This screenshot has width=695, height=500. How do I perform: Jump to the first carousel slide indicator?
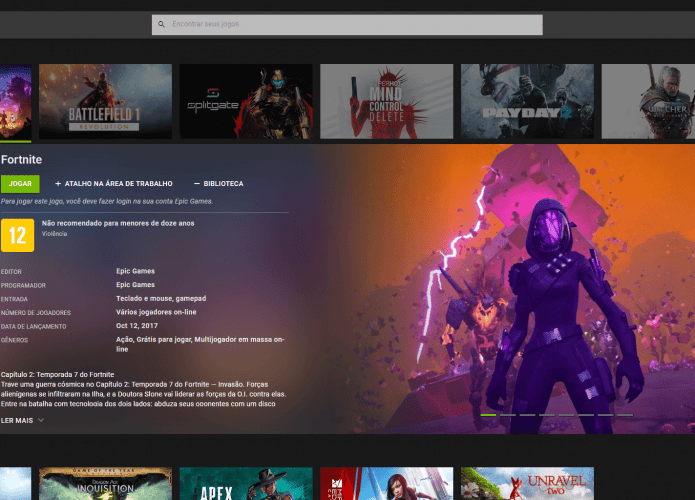(x=488, y=415)
